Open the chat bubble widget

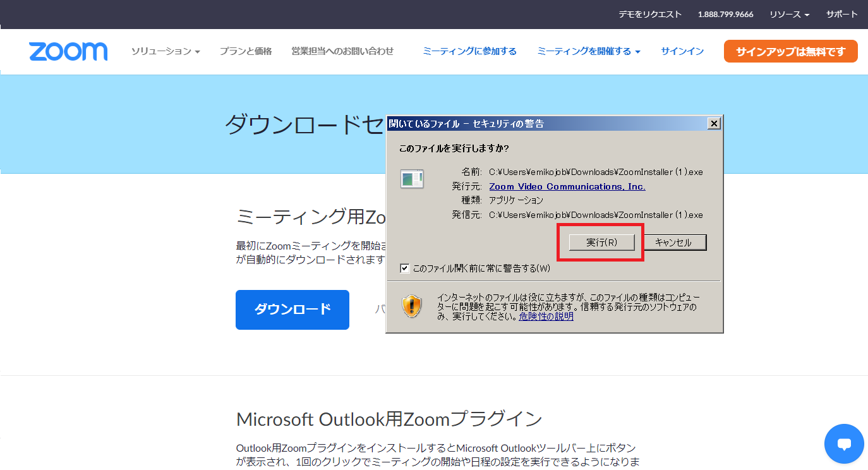tap(844, 443)
